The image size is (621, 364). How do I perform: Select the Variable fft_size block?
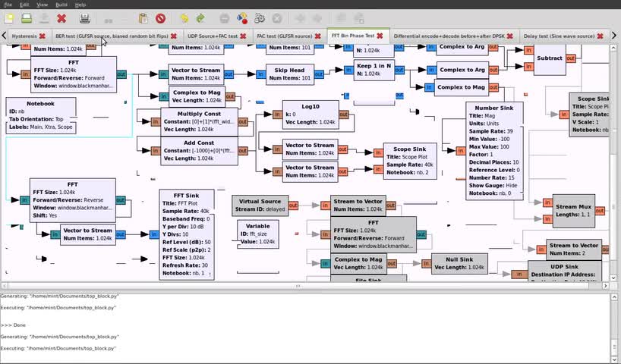(258, 234)
